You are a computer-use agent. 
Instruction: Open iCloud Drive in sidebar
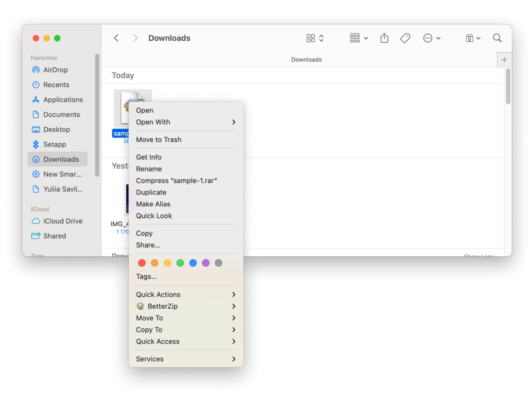62,221
